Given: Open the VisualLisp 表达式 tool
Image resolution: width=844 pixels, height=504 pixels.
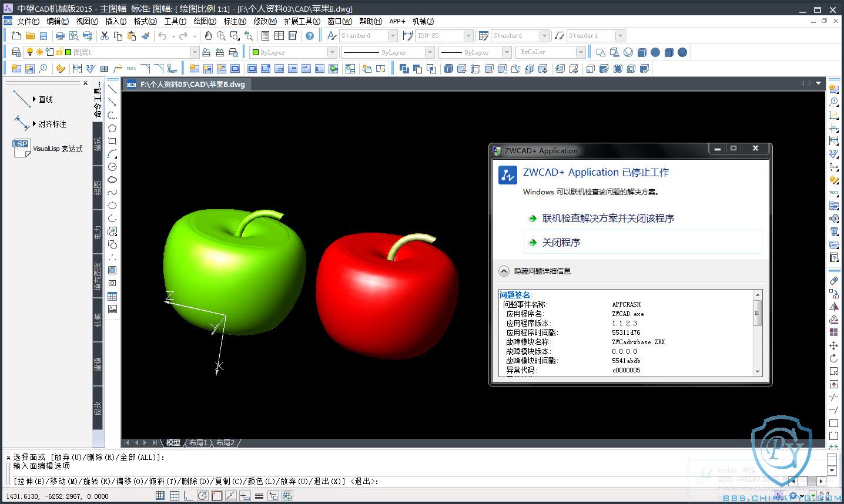Looking at the screenshot, I should [48, 149].
